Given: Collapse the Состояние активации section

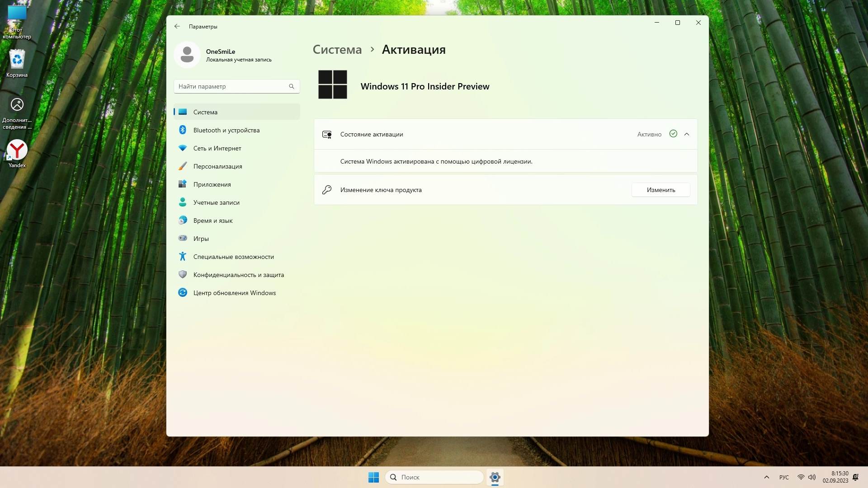Looking at the screenshot, I should coord(687,134).
